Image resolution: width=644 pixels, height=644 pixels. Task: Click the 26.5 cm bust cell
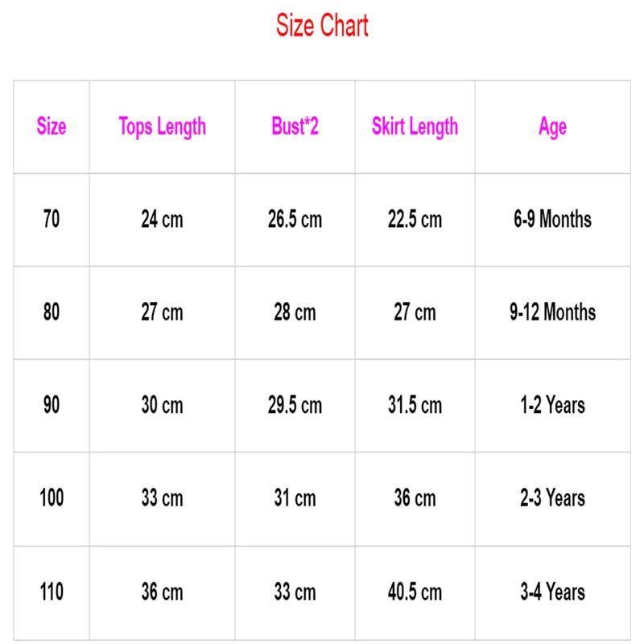[x=295, y=219]
